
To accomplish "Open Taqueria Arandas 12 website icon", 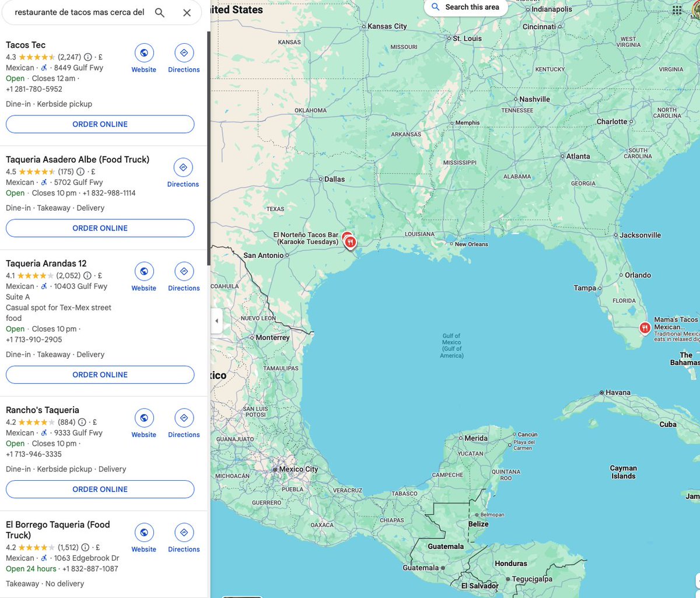I will [x=143, y=271].
